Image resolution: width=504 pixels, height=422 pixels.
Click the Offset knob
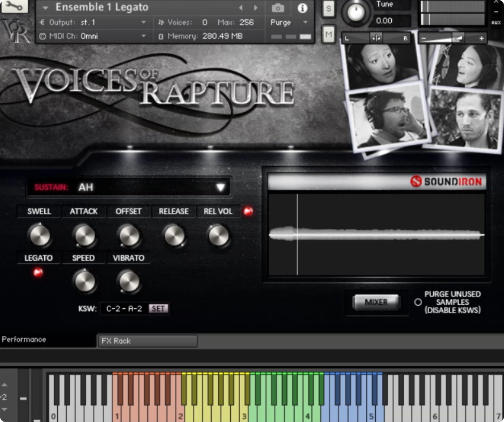[129, 235]
